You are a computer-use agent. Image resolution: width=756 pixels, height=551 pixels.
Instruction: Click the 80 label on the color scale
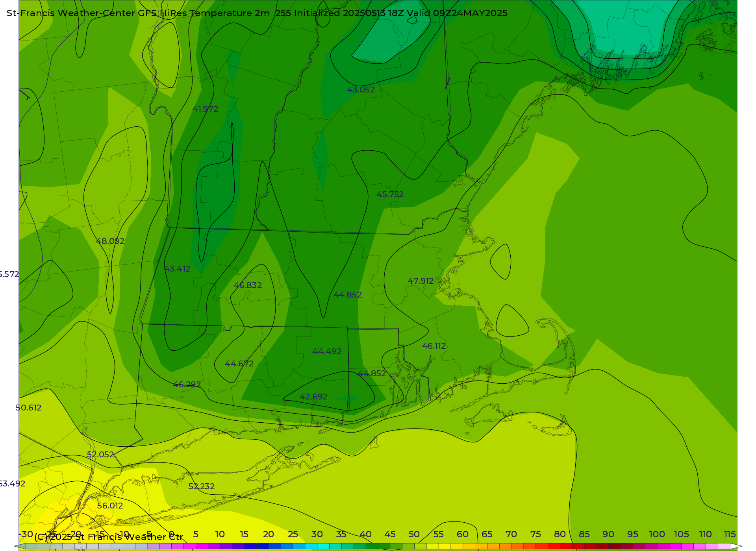(560, 534)
